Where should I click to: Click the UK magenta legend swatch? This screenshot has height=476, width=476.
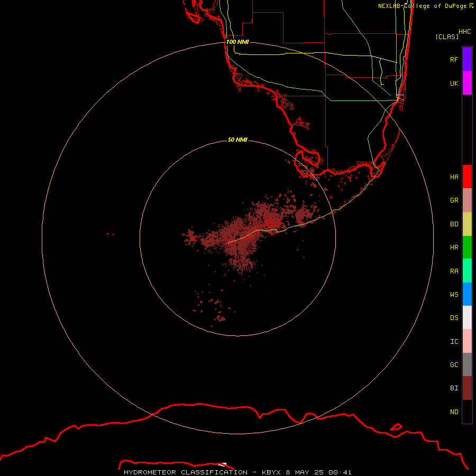467,83
